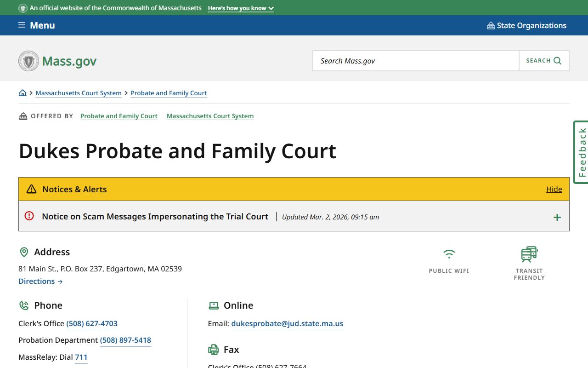The image size is (588, 368).
Task: Click the Notices & Alerts warning triangle icon
Action: [x=31, y=189]
